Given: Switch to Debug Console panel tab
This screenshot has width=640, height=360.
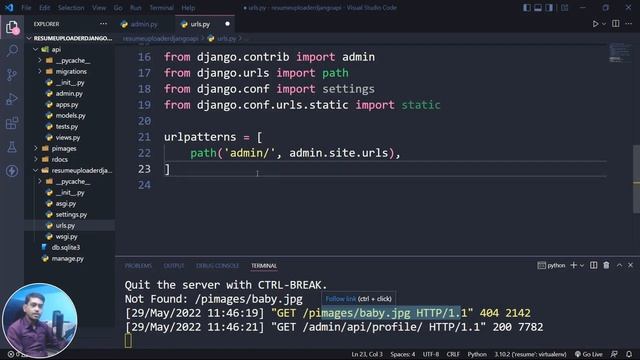Looking at the screenshot, I should click(217, 266).
